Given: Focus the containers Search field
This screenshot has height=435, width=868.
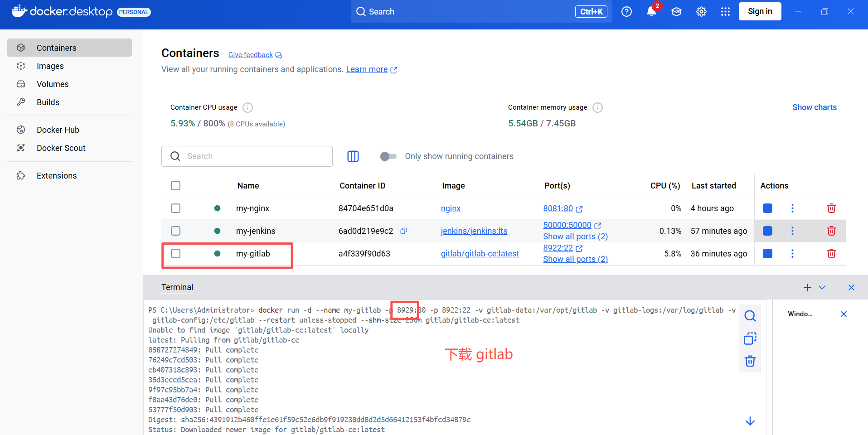Looking at the screenshot, I should (247, 156).
